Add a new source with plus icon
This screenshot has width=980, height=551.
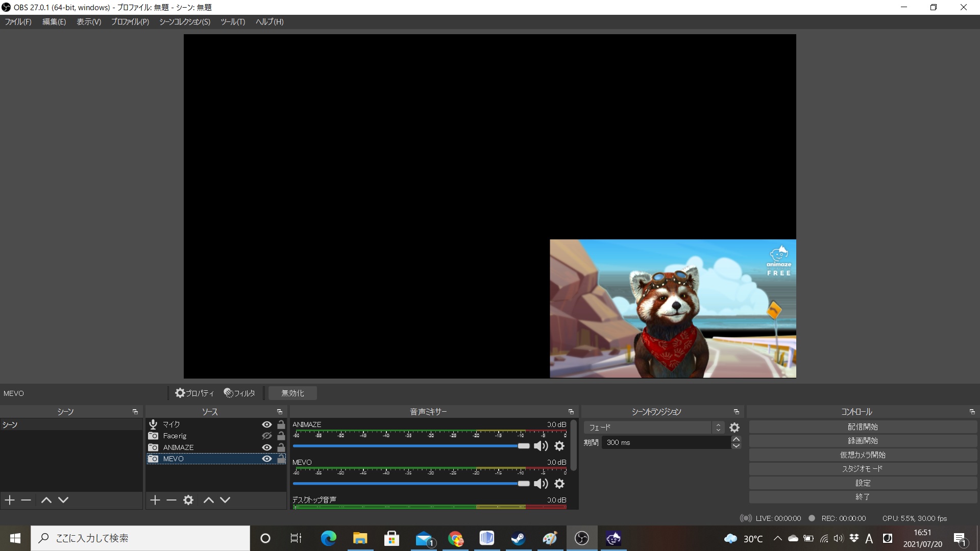(155, 500)
